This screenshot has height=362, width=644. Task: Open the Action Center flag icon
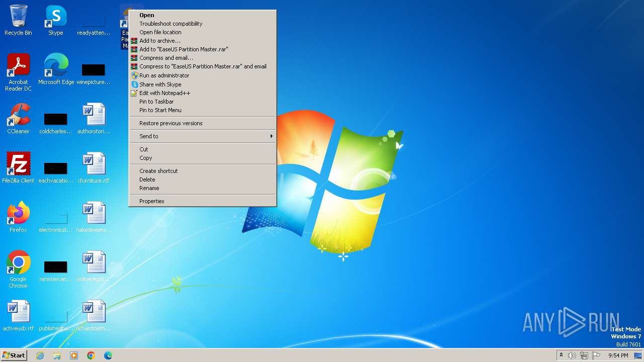tap(596, 355)
